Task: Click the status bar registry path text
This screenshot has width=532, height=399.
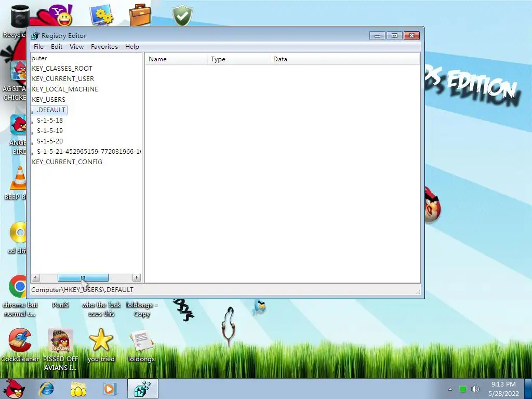Action: click(82, 290)
